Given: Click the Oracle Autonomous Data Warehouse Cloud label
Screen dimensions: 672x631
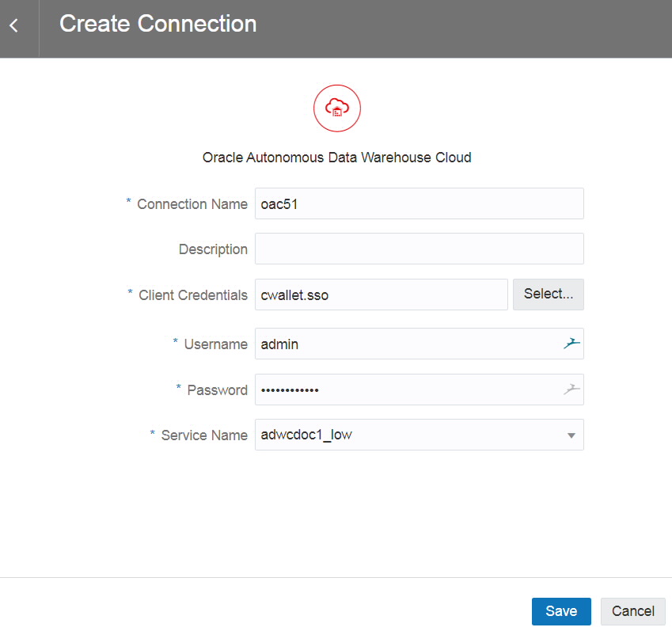Looking at the screenshot, I should click(x=336, y=157).
